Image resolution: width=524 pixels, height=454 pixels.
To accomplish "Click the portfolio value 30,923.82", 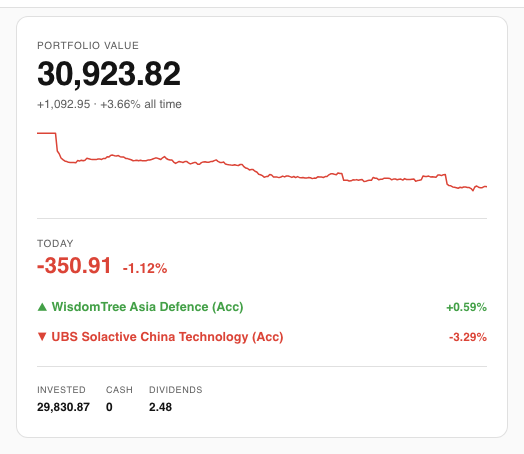I will [x=109, y=74].
